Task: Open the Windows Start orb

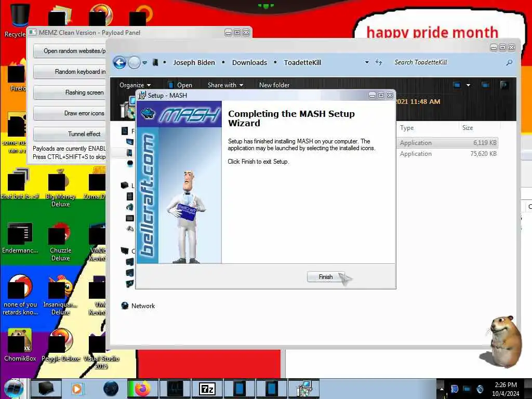Action: coord(14,389)
